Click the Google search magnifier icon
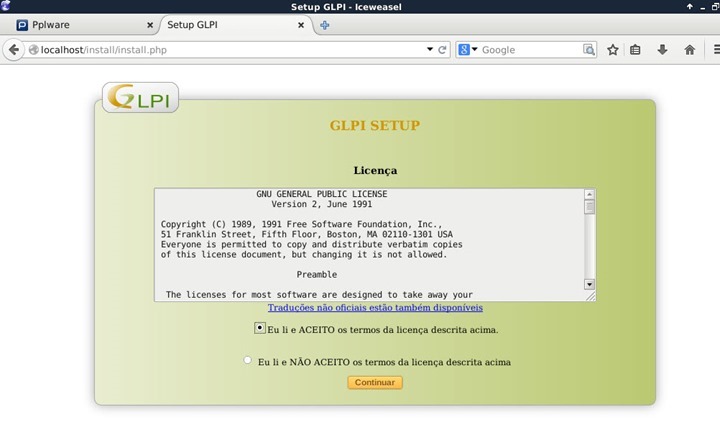720x435 pixels. [x=589, y=50]
